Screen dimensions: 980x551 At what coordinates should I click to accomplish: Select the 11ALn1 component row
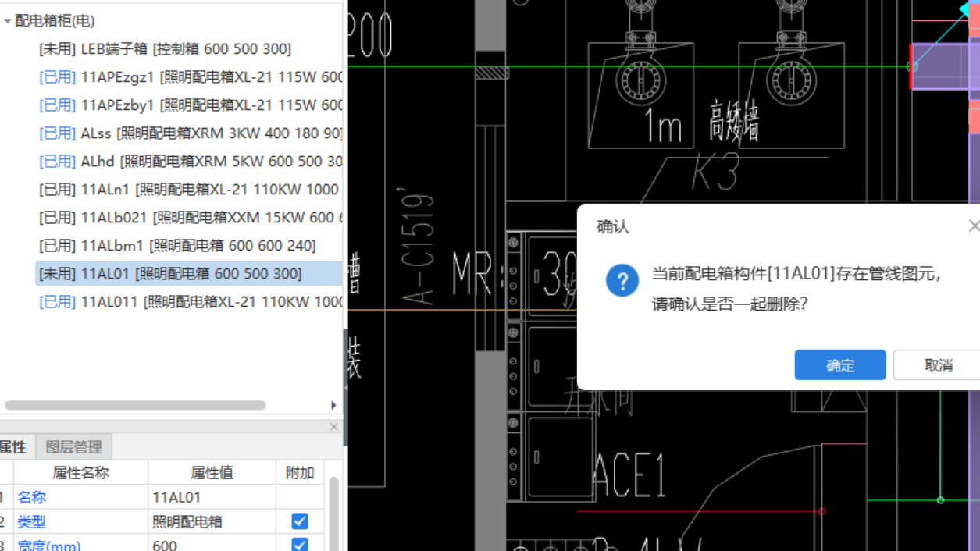click(189, 190)
